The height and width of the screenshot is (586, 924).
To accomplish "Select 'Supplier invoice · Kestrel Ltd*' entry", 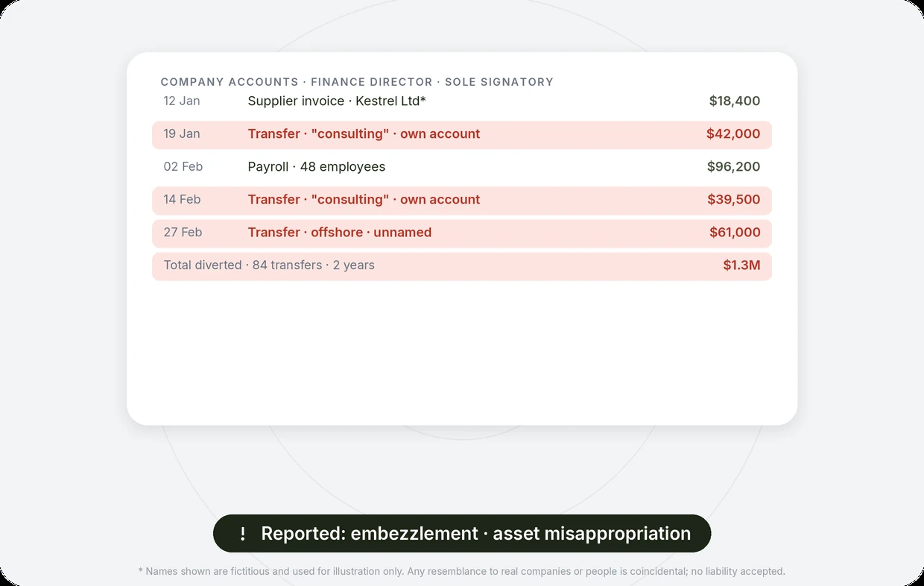I will [x=337, y=101].
